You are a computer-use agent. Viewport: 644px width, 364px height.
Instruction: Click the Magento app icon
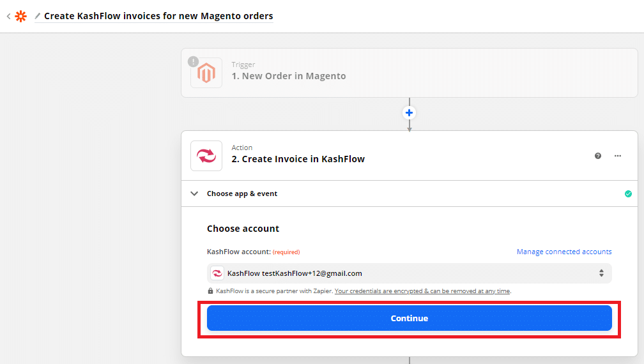206,73
